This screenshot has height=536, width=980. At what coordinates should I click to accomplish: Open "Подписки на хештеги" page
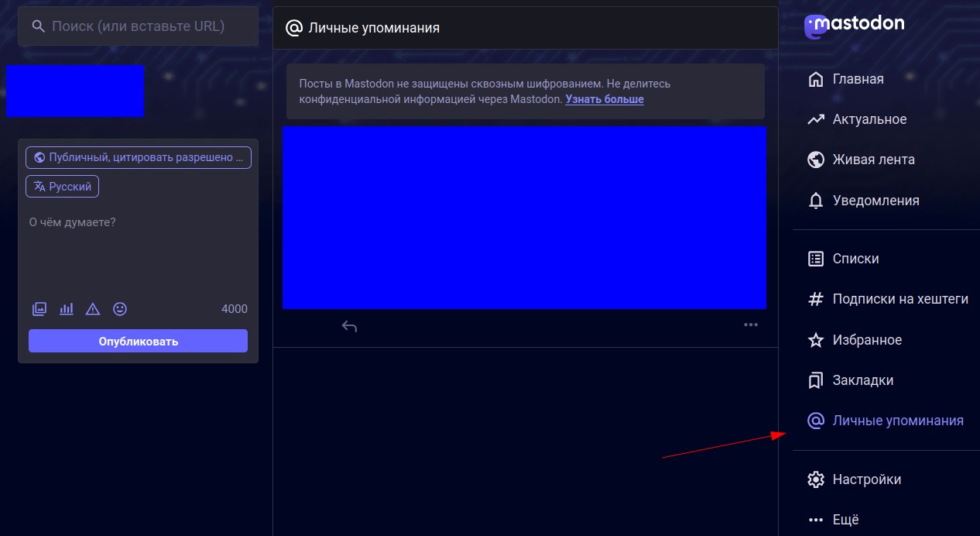pyautogui.click(x=899, y=299)
